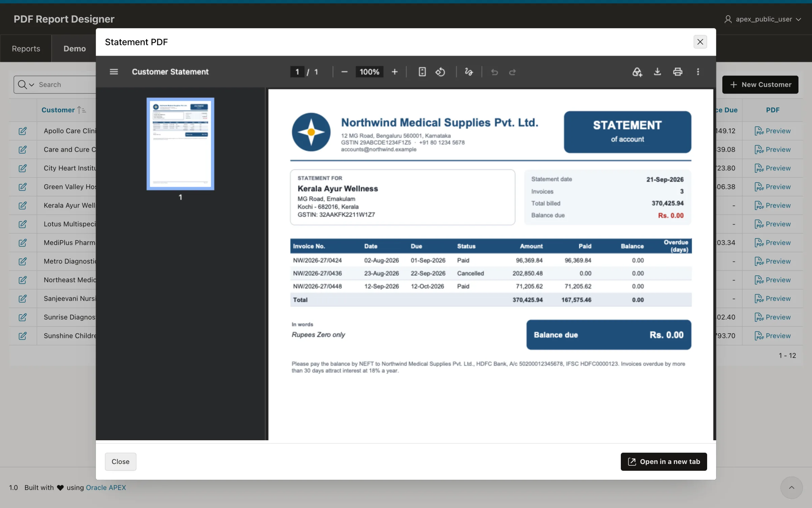
Task: Preview PDF for the 02.40 balance row
Action: (772, 317)
